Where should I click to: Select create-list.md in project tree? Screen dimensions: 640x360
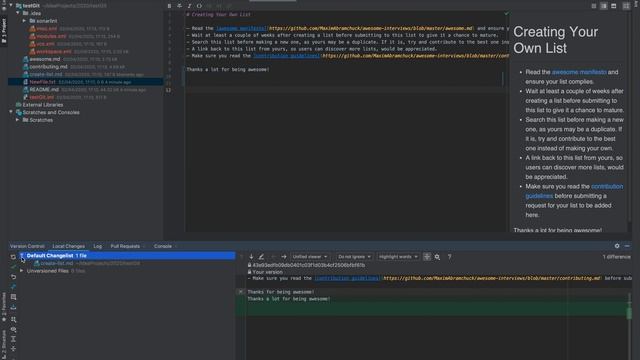click(x=45, y=74)
